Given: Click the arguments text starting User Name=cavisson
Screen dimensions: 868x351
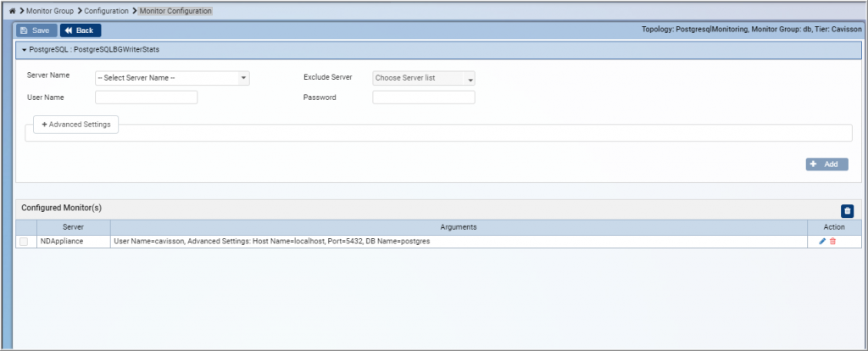Looking at the screenshot, I should [272, 242].
